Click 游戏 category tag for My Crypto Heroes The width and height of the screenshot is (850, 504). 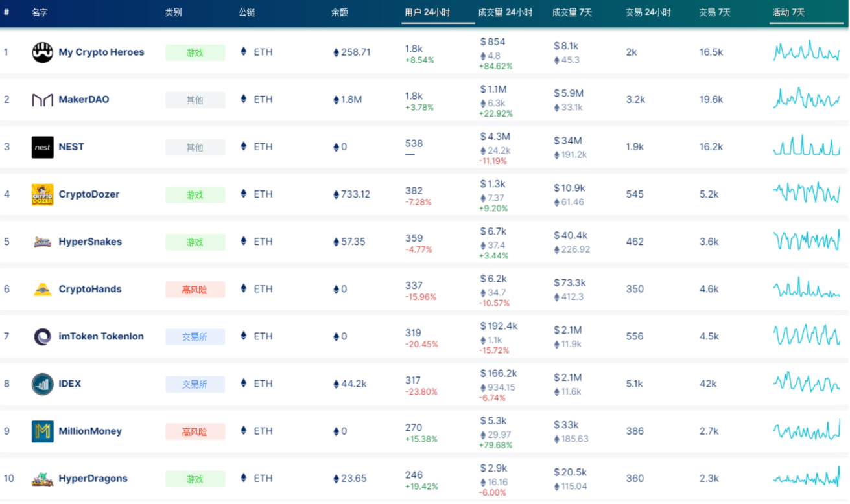[195, 52]
